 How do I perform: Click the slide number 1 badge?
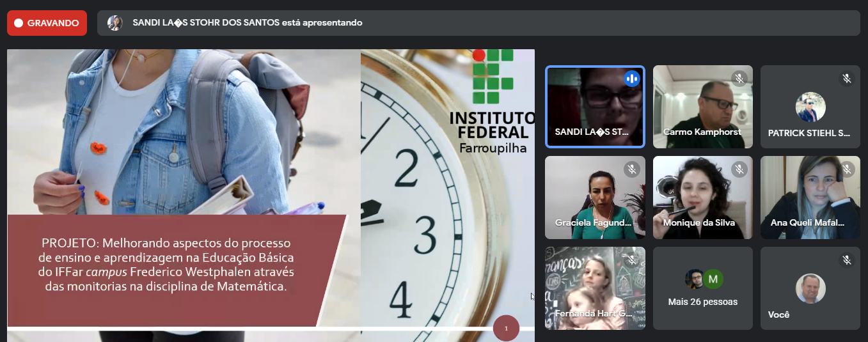(506, 329)
